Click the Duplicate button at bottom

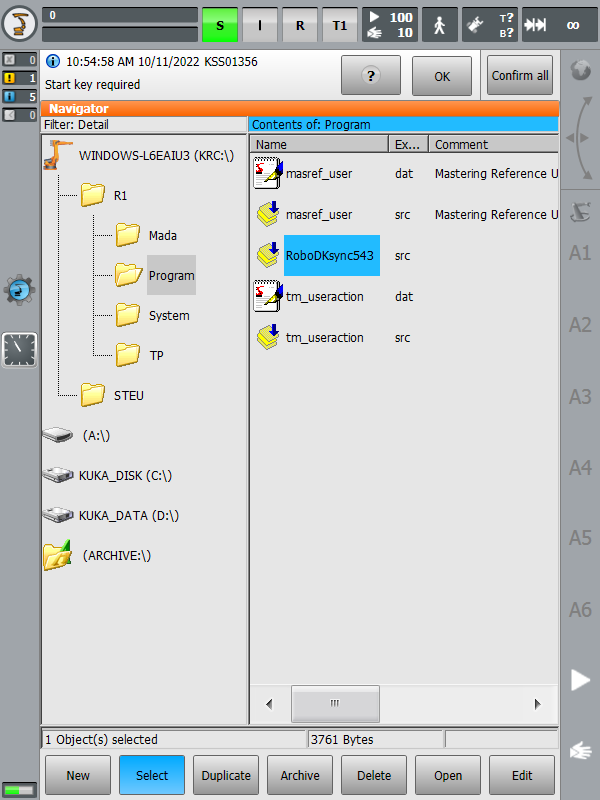pos(226,775)
